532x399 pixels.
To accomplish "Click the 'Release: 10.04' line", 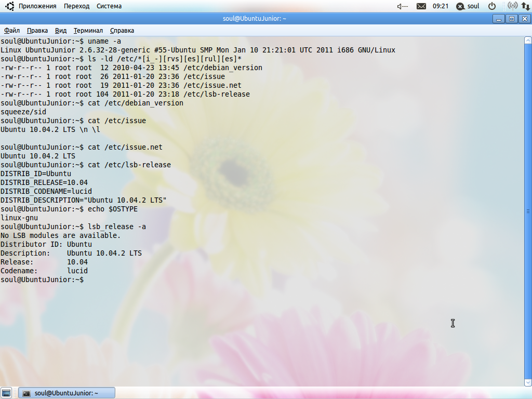I will [44, 262].
